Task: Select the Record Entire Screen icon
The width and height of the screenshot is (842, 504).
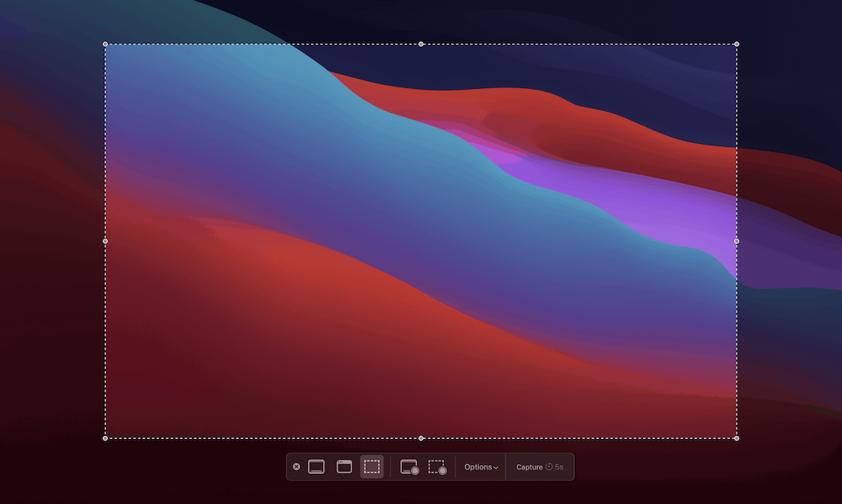Action: click(410, 467)
